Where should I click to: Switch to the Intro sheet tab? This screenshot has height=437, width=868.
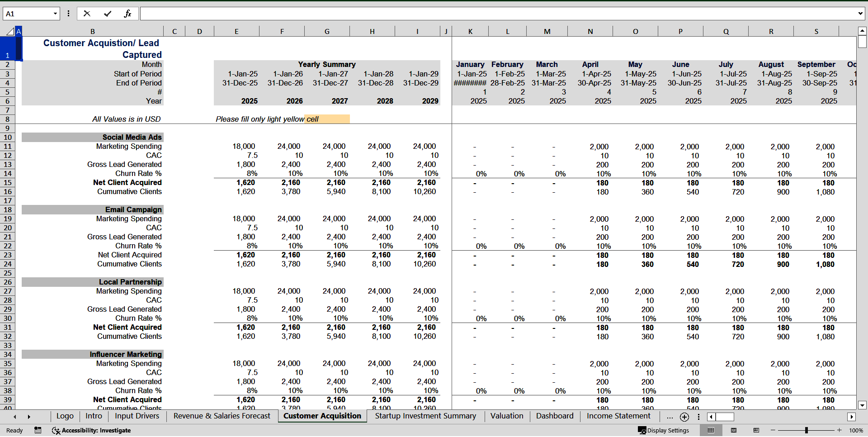coord(94,416)
